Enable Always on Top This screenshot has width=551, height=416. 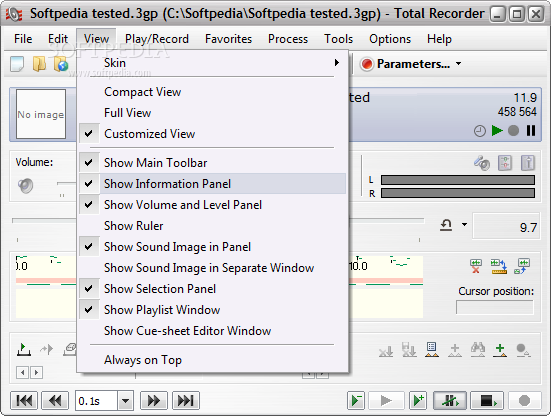coord(212,360)
